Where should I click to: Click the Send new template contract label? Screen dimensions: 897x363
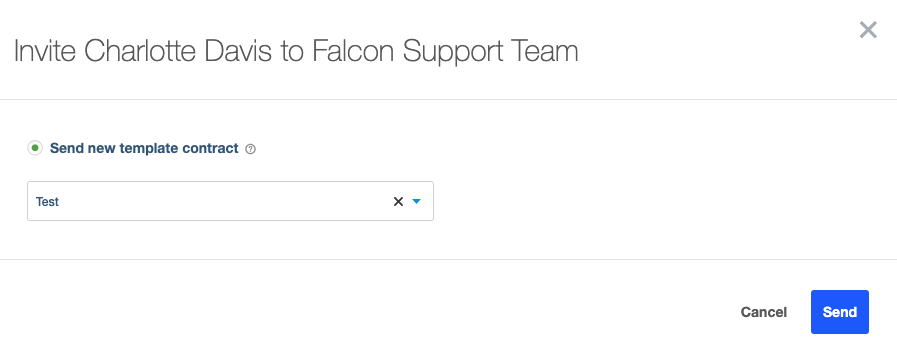144,149
